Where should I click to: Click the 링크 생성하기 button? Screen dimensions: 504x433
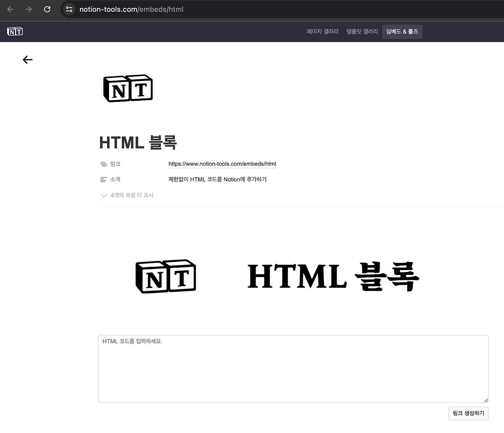pos(469,413)
